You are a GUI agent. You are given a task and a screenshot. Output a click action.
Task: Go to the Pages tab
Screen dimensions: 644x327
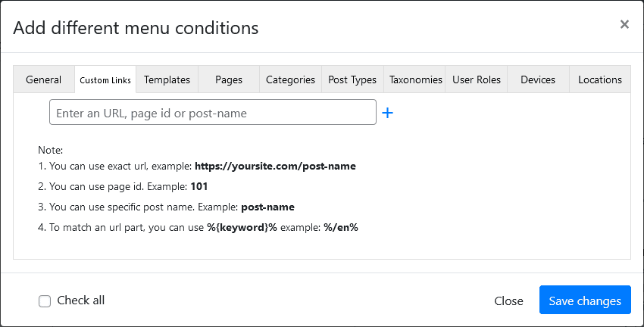229,79
